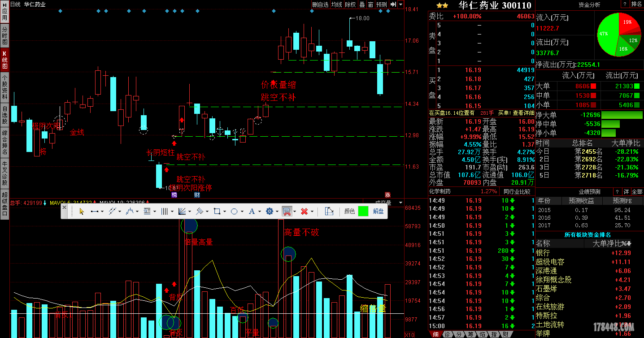Click the 同行业比较 link
The width and height of the screenshot is (644, 338).
517,191
